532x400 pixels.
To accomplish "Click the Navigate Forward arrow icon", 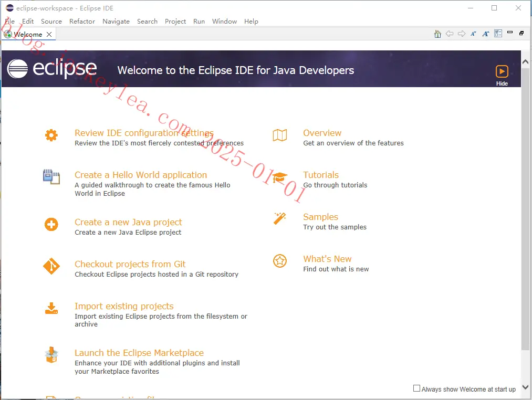I will 462,34.
